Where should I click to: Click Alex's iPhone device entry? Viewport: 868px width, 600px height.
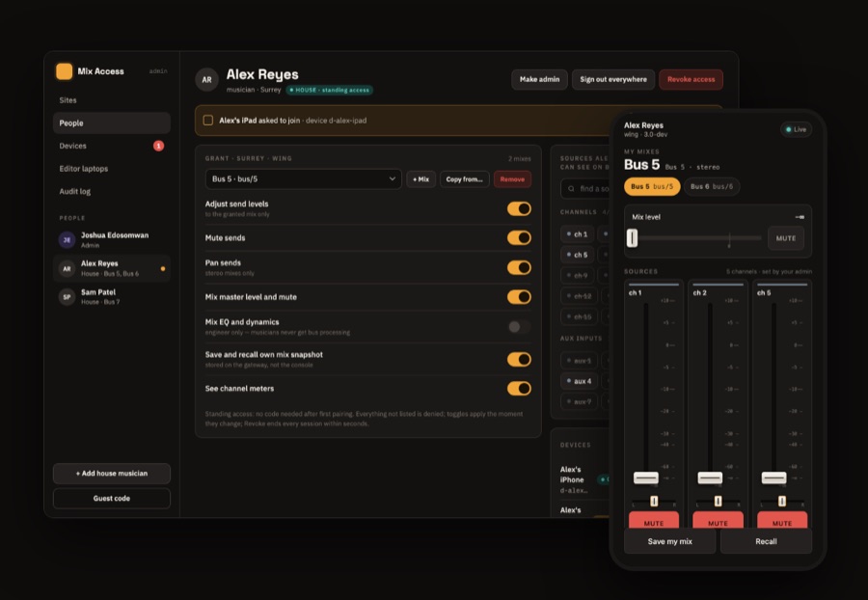pyautogui.click(x=584, y=479)
